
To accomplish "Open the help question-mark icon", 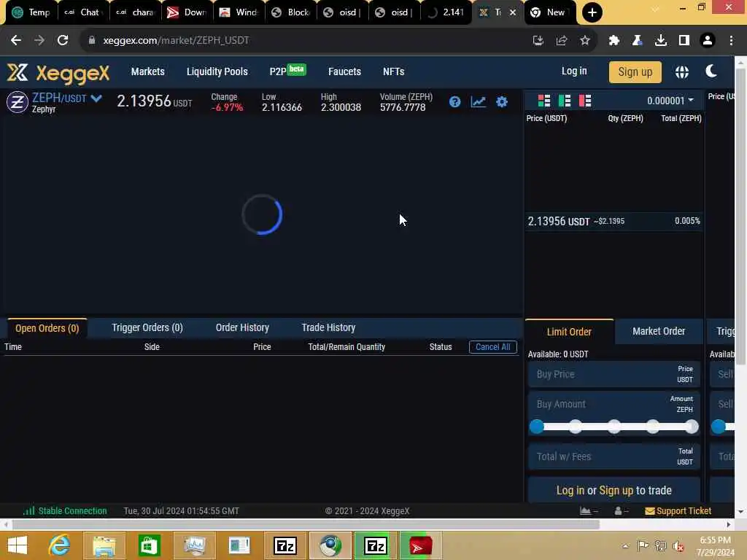I will coord(454,101).
